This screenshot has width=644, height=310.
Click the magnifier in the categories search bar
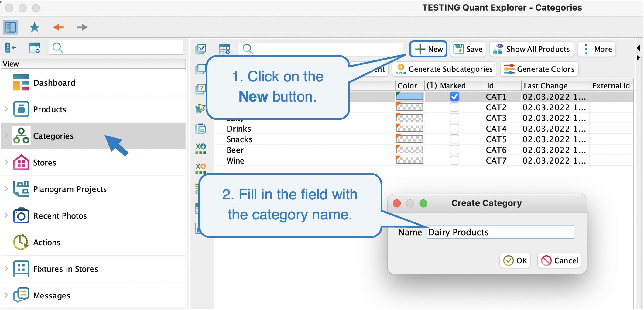click(x=248, y=49)
